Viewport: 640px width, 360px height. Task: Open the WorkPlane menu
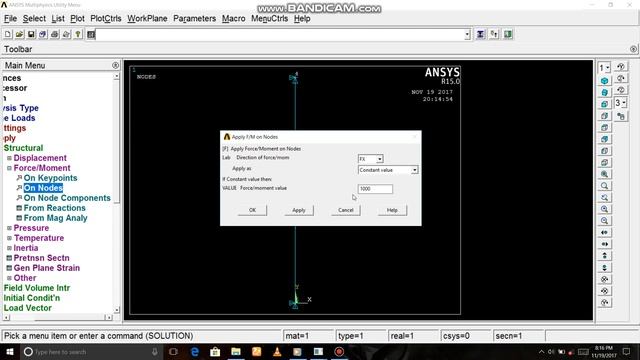coord(147,19)
